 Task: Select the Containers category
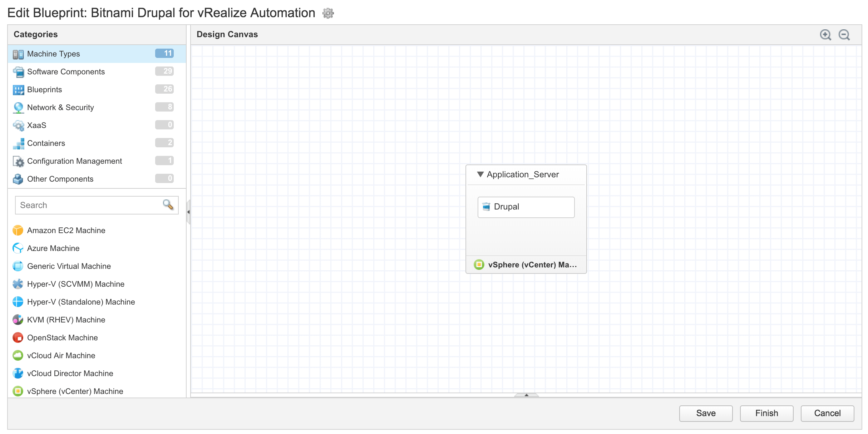point(97,143)
